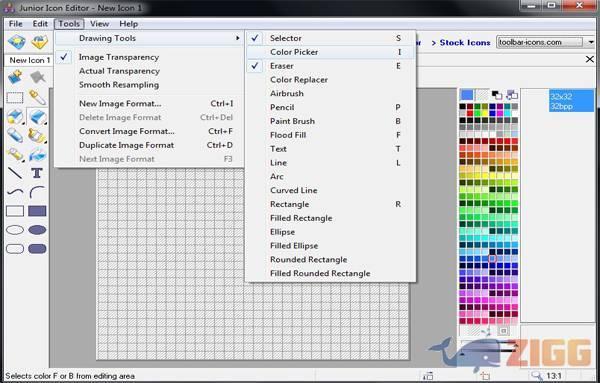Image resolution: width=600 pixels, height=383 pixels.
Task: Switch to the New Icon 1 tab
Action: [x=29, y=60]
